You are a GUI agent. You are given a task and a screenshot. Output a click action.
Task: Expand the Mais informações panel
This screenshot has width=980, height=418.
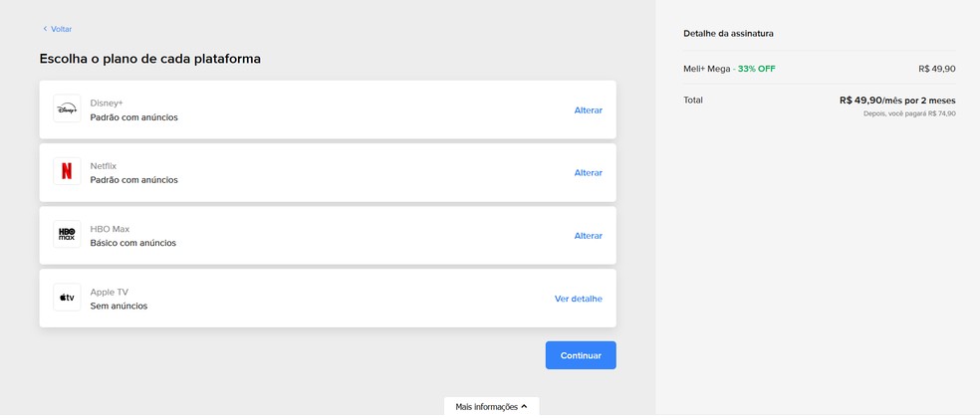click(x=486, y=406)
